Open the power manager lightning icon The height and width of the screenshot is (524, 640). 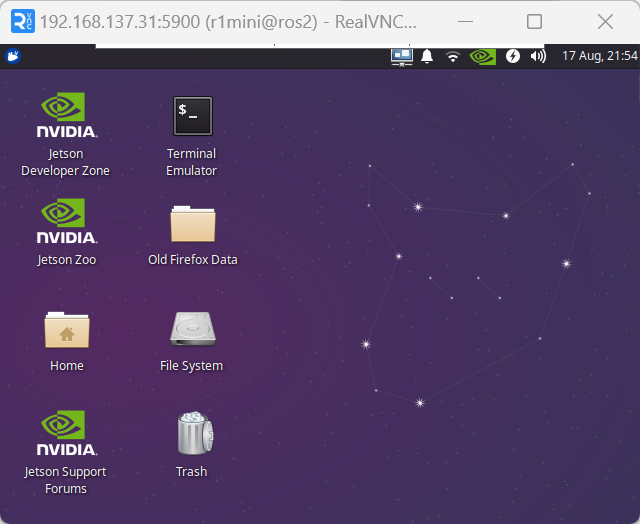click(513, 56)
